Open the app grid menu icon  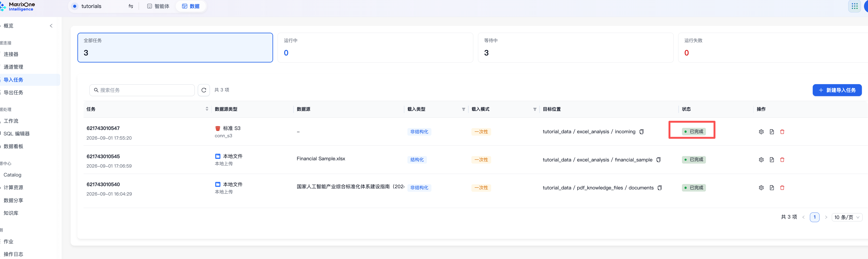tap(855, 6)
